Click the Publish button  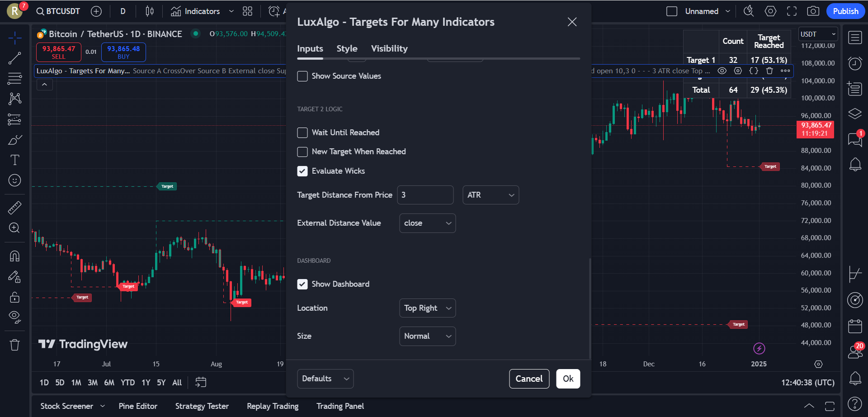pyautogui.click(x=845, y=11)
